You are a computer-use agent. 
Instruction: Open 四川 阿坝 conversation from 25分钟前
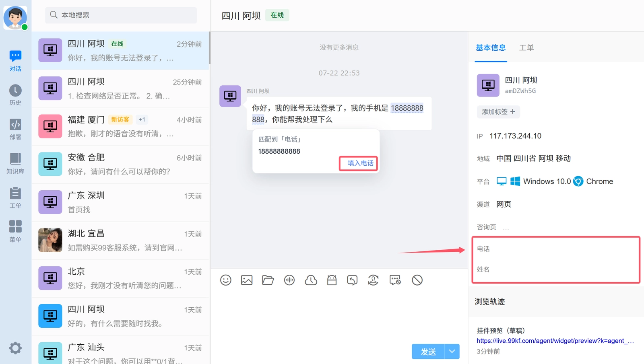click(120, 88)
